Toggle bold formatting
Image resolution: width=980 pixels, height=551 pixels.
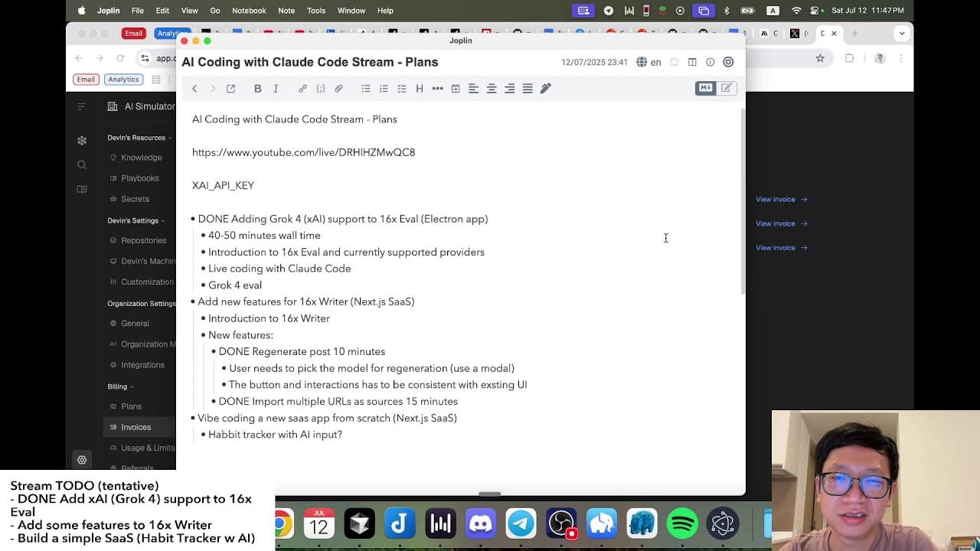coord(258,88)
